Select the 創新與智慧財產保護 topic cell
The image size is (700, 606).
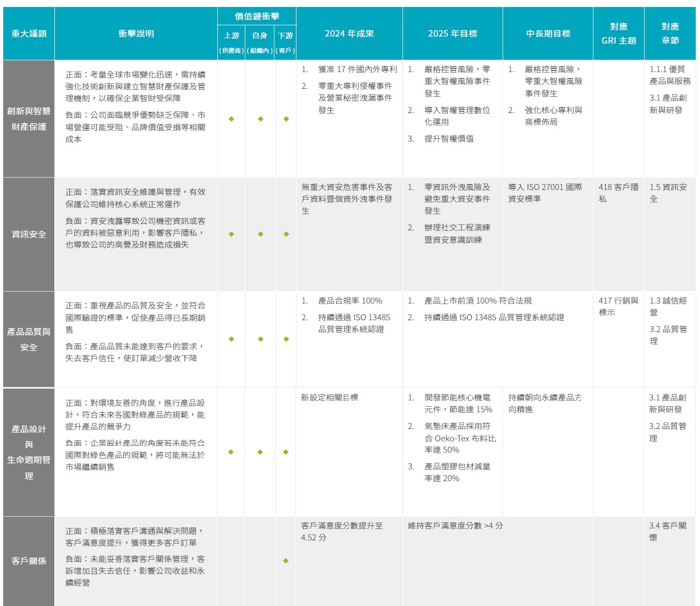tap(29, 118)
